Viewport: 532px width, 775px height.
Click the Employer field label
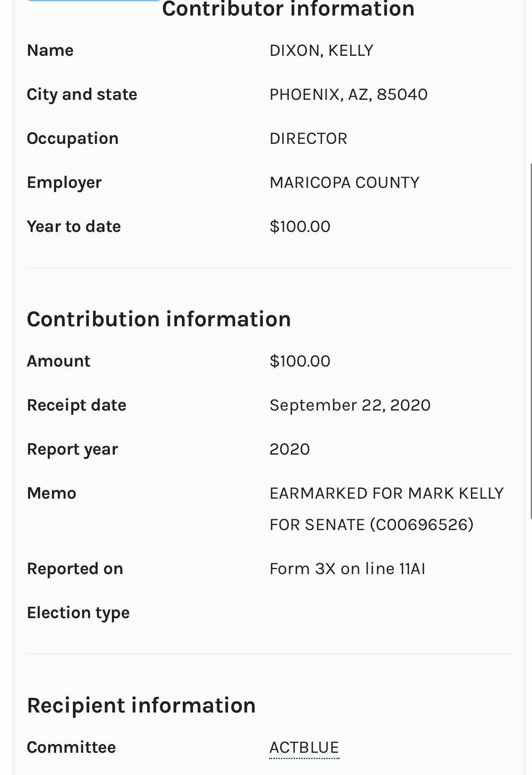(64, 182)
